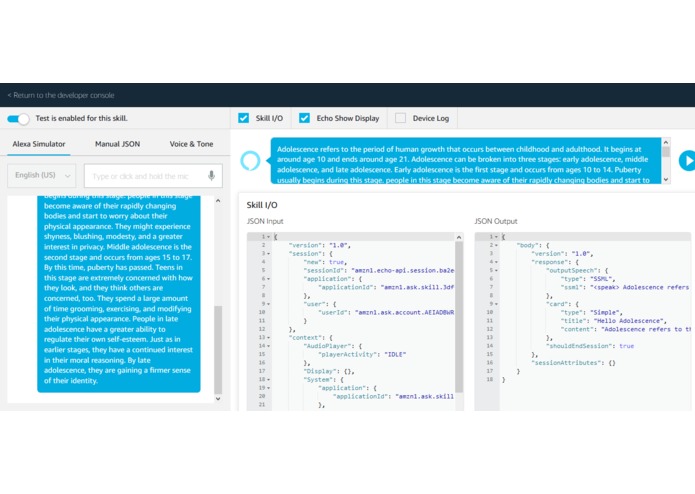Collapse the "user" block on line 9

pos(269,304)
